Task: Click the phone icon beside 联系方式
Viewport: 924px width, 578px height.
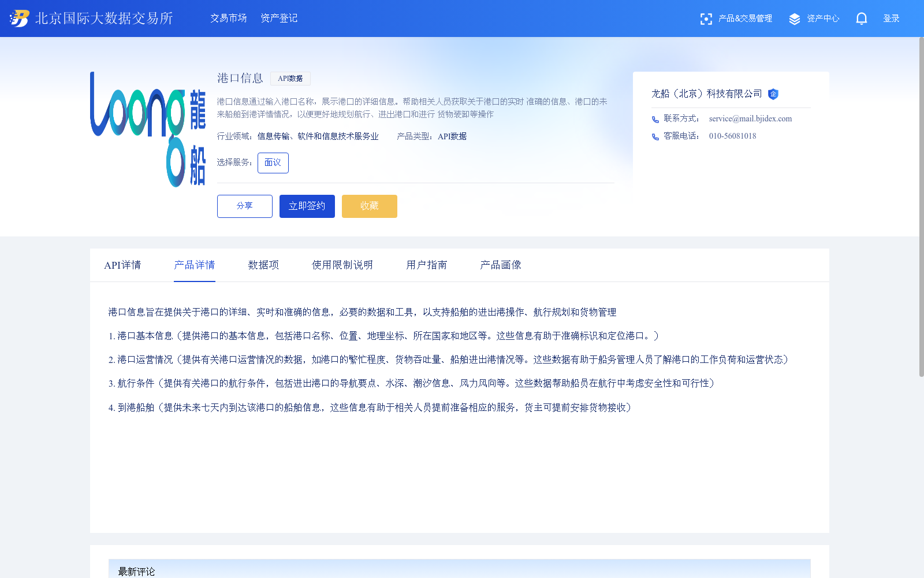Action: pos(655,120)
